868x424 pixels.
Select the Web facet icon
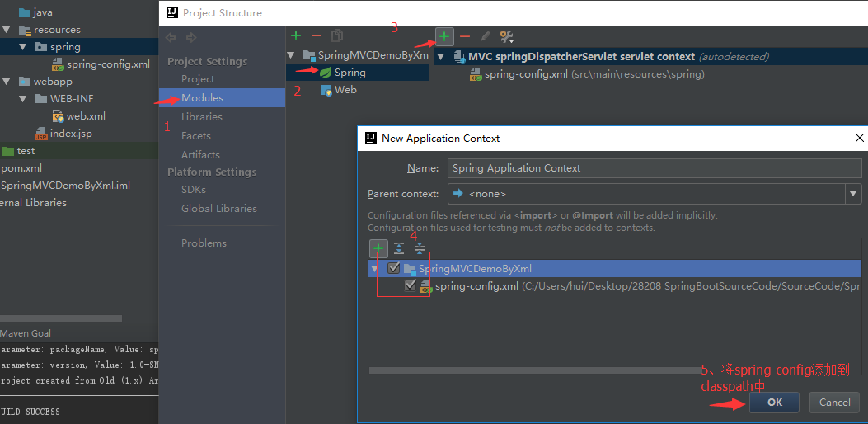(326, 90)
